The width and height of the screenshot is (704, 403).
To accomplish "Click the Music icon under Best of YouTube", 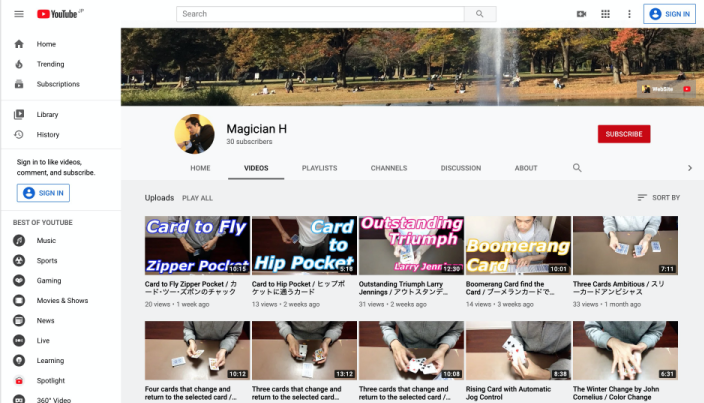I will 19,241.
